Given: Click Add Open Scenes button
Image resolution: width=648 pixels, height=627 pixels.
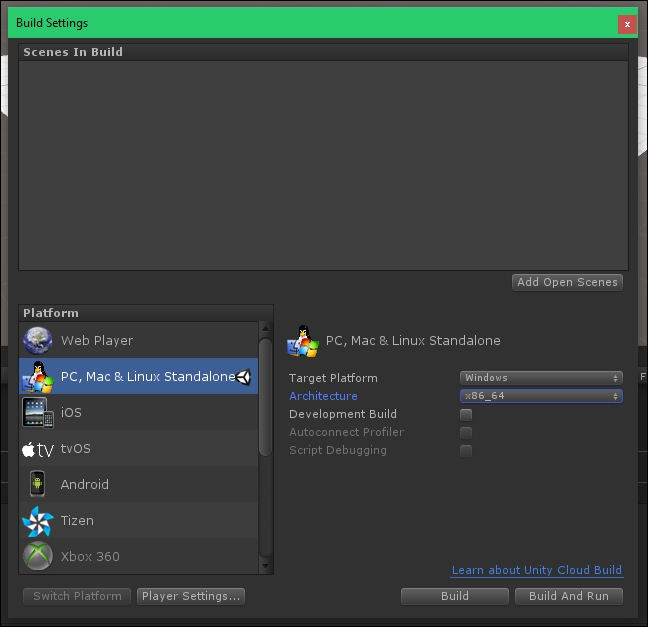Looking at the screenshot, I should point(567,282).
